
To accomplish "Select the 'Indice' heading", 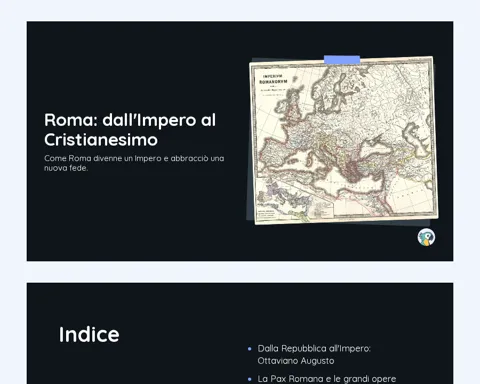I will (x=89, y=334).
